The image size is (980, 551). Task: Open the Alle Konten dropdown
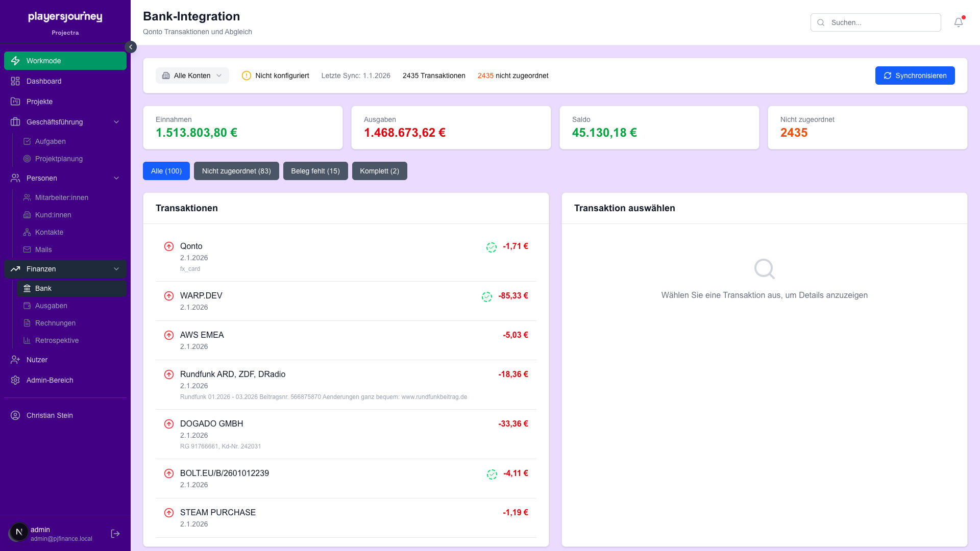pos(192,76)
